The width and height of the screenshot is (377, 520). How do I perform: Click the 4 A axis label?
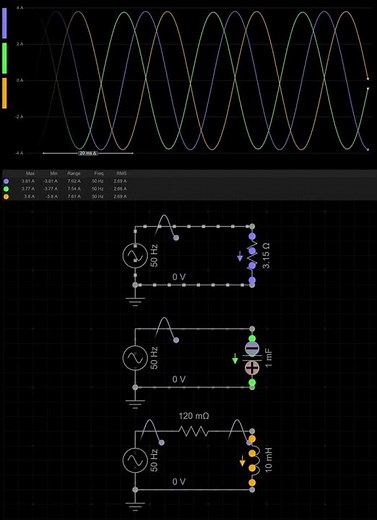(x=20, y=7)
